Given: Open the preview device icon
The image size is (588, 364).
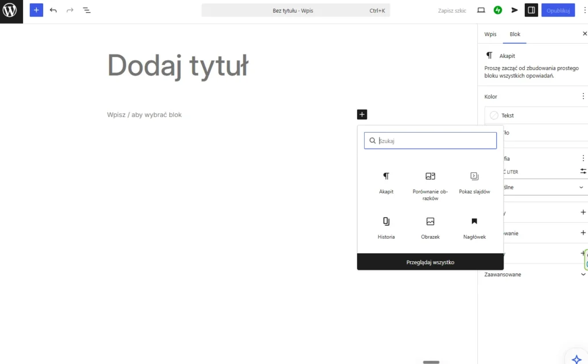Looking at the screenshot, I should [481, 10].
